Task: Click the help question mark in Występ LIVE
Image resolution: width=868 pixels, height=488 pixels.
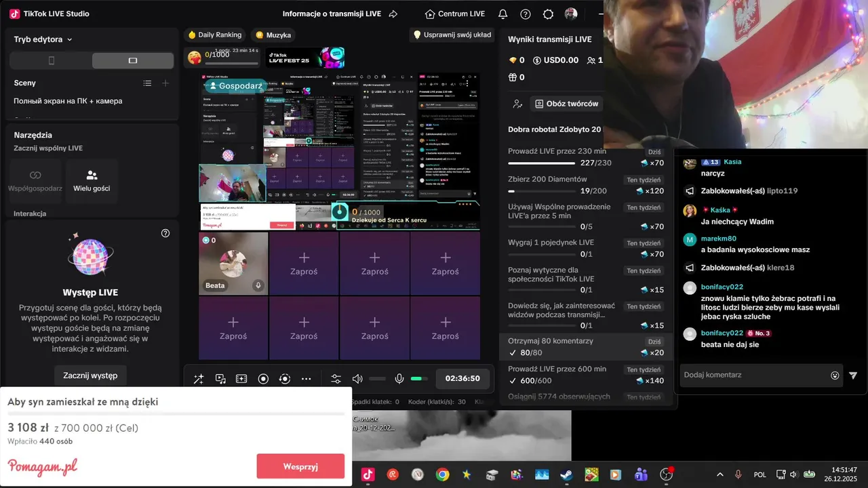Action: tap(165, 233)
